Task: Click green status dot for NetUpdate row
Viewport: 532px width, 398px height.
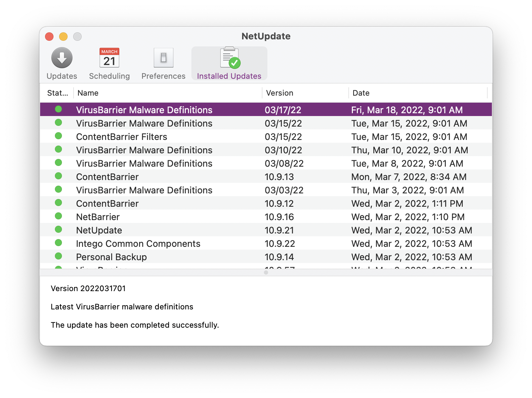Action: [x=58, y=230]
